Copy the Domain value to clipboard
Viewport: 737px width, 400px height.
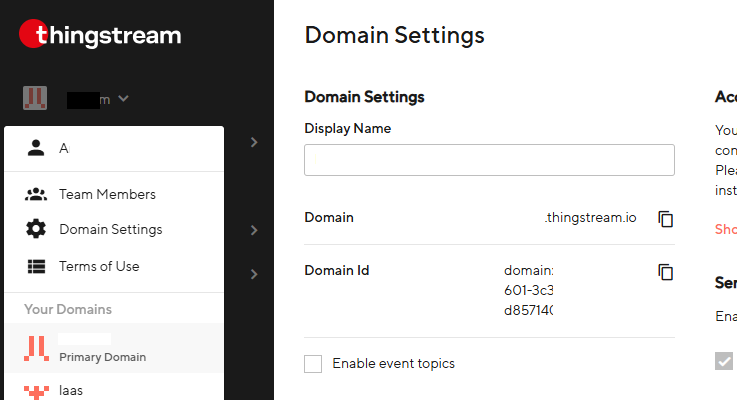(x=666, y=219)
